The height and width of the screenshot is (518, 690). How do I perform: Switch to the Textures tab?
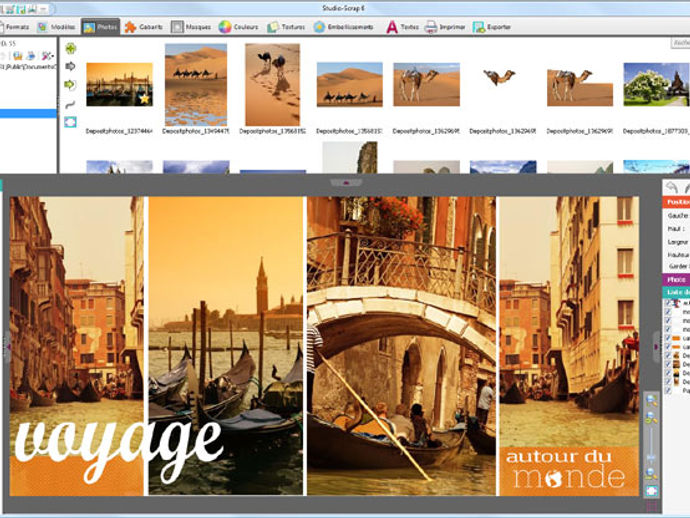point(286,27)
